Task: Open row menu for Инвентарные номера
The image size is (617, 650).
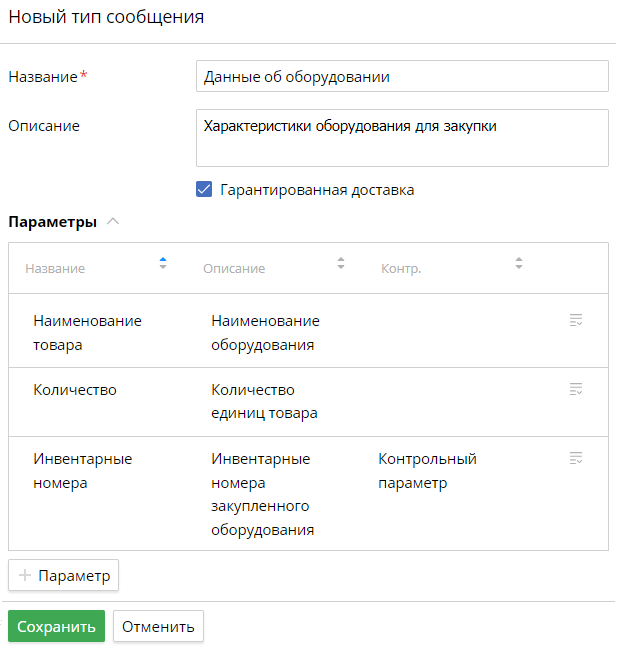Action: click(x=576, y=458)
